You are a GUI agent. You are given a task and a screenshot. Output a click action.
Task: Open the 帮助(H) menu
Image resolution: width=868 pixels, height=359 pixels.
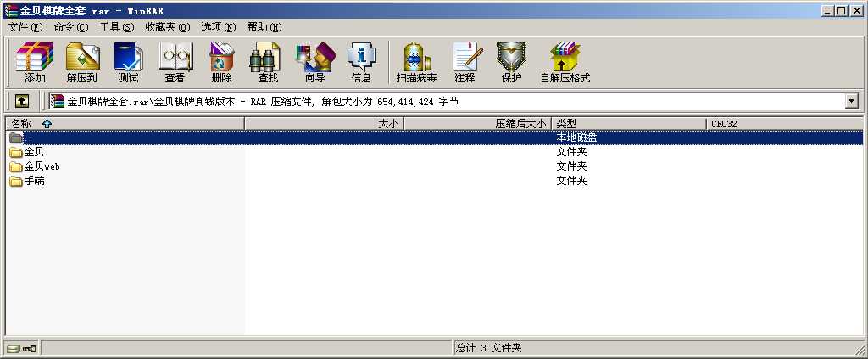[x=264, y=26]
